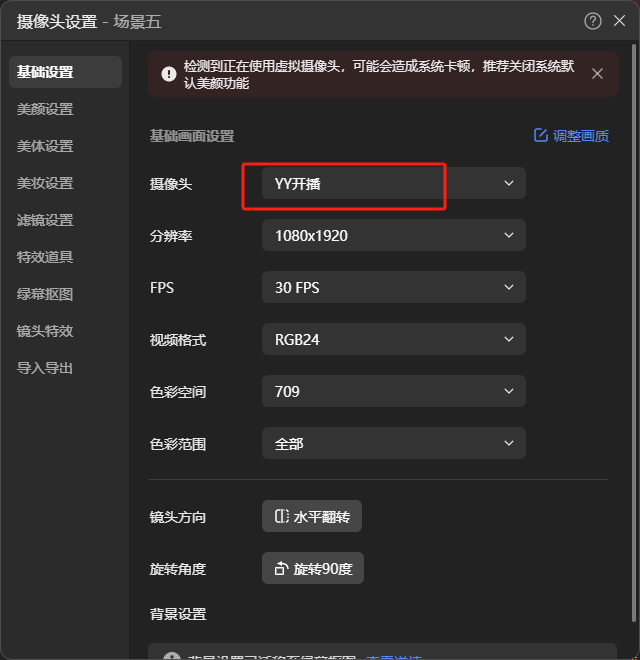The image size is (640, 660).
Task: Click the 基础画面设置 heading text
Action: [192, 136]
